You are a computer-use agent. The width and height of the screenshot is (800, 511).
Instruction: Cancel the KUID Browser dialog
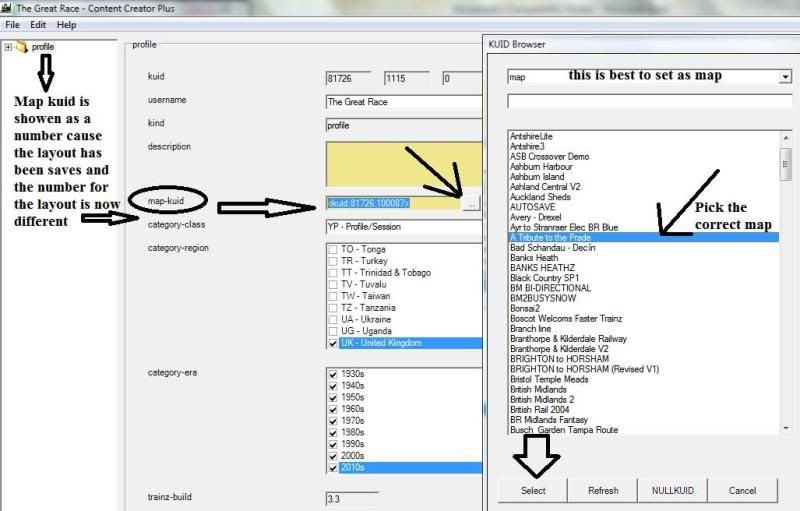click(742, 491)
